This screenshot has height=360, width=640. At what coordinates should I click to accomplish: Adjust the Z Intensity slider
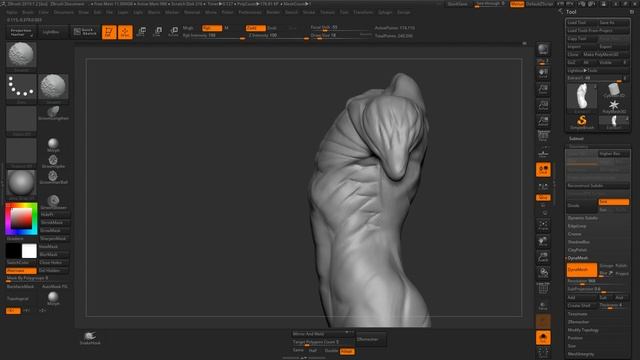click(278, 36)
